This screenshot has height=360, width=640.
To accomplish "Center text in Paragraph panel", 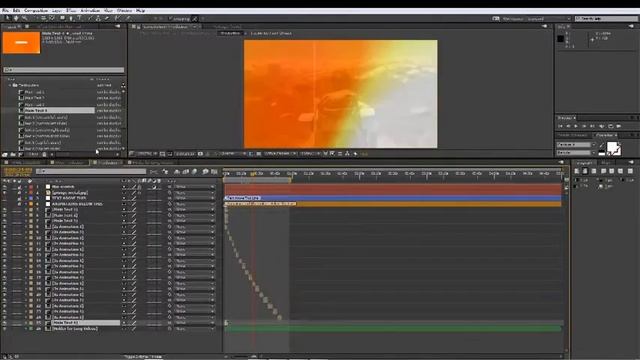I will (x=585, y=171).
